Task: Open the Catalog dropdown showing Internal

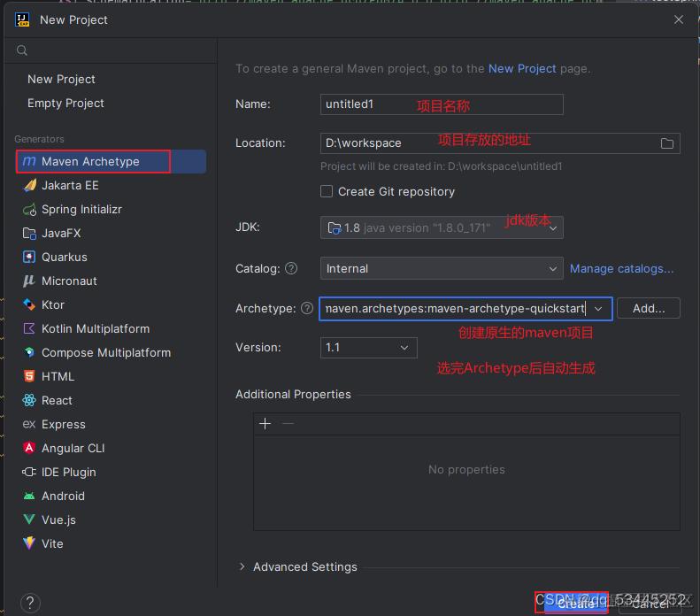Action: [442, 268]
